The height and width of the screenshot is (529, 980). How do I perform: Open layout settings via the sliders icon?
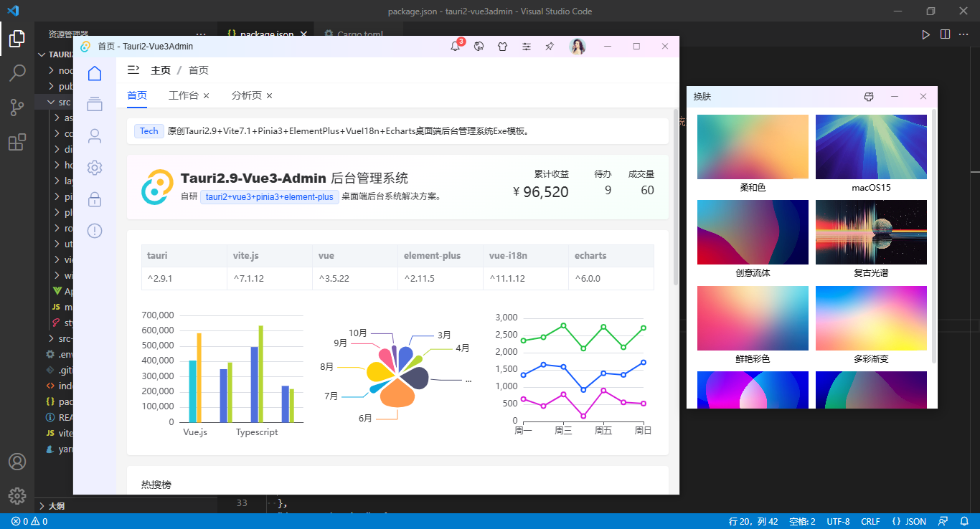point(526,45)
